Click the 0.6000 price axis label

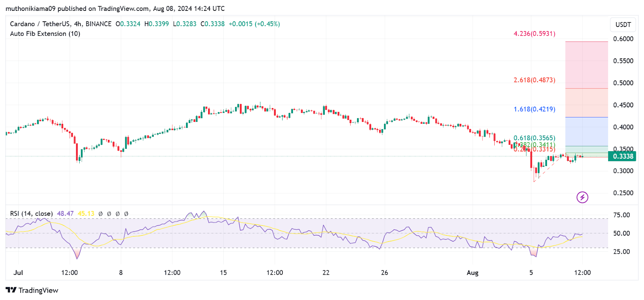point(623,39)
